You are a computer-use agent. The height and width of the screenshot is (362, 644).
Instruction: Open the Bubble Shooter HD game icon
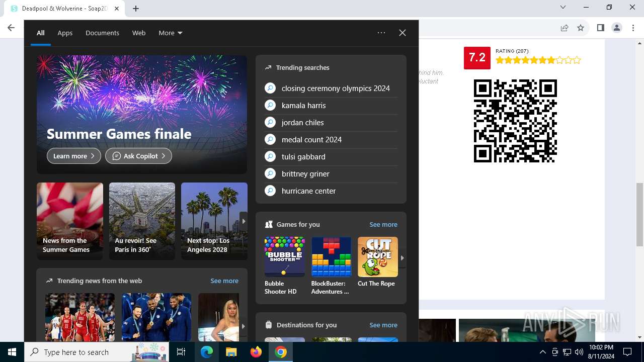285,257
